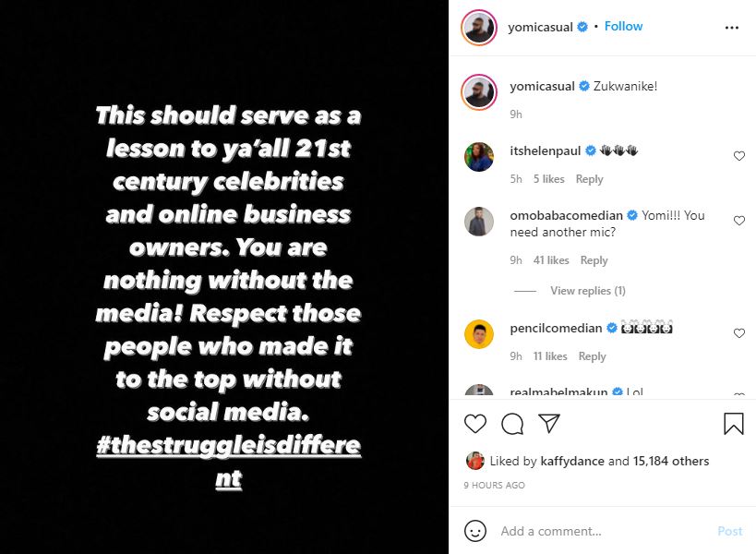Like itshelenpaul's comment with the heart
756x554 pixels.
coord(738,156)
